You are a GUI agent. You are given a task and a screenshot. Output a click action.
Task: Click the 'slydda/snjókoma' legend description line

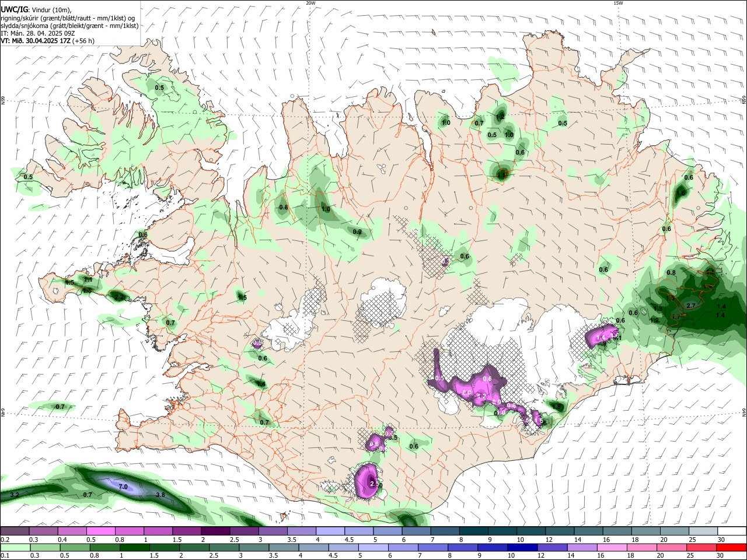point(69,26)
